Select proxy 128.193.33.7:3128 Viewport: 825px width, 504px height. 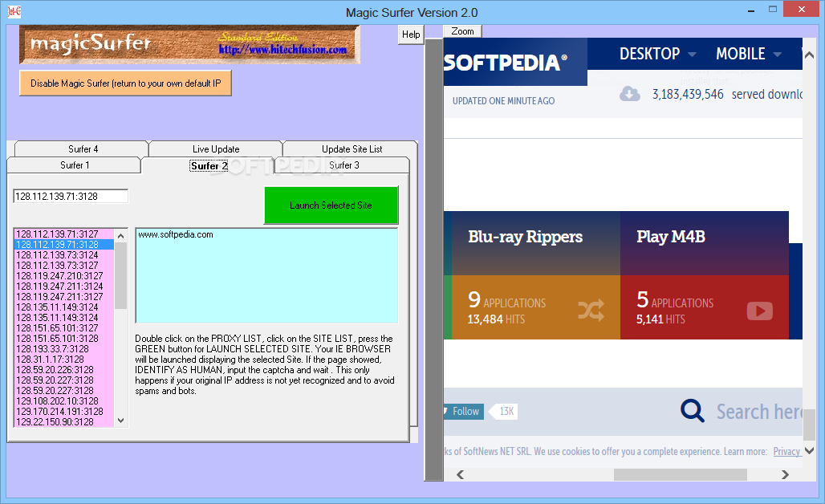(x=63, y=349)
